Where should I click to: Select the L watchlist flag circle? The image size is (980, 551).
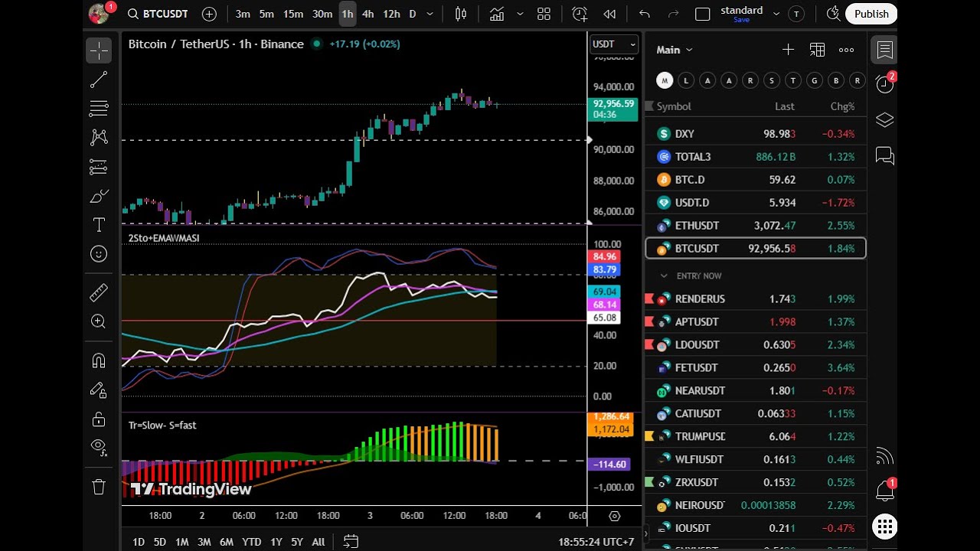(686, 80)
